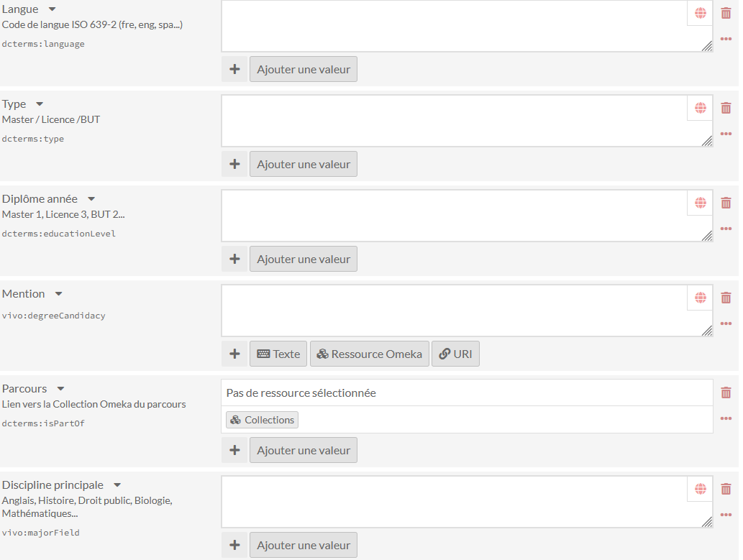Image resolution: width=743 pixels, height=560 pixels.
Task: Delete the Langue value with trash icon
Action: [x=726, y=13]
